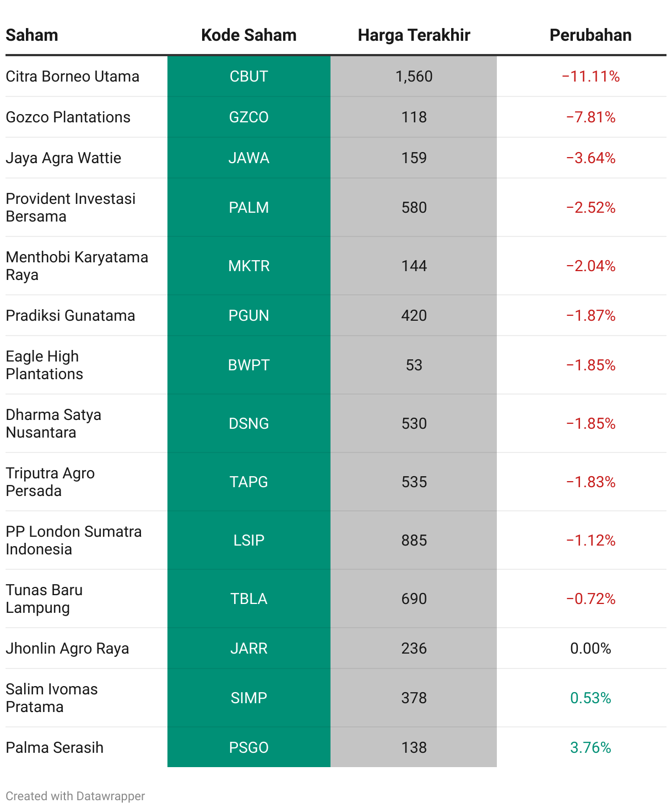
Task: Click the Kode Saham column header
Action: pyautogui.click(x=248, y=35)
